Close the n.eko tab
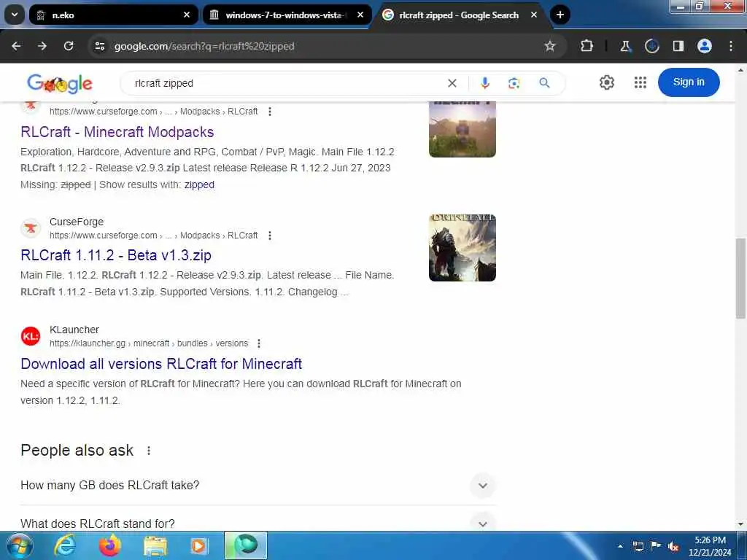This screenshot has width=747, height=560. tap(187, 15)
